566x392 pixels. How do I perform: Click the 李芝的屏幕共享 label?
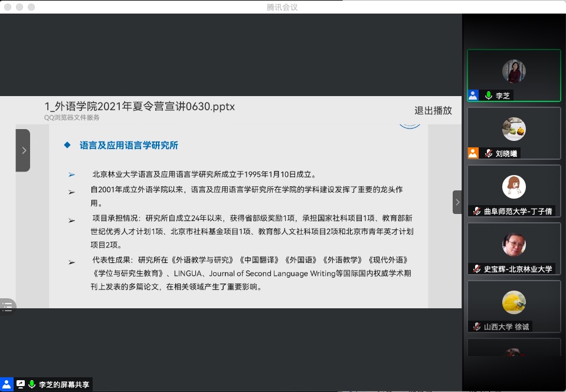64,384
